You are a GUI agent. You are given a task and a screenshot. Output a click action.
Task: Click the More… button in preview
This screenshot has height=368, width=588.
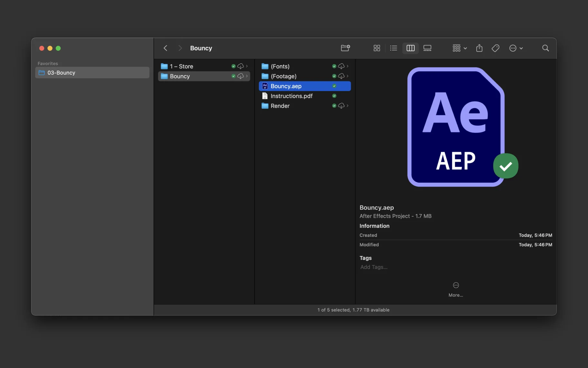point(456,289)
